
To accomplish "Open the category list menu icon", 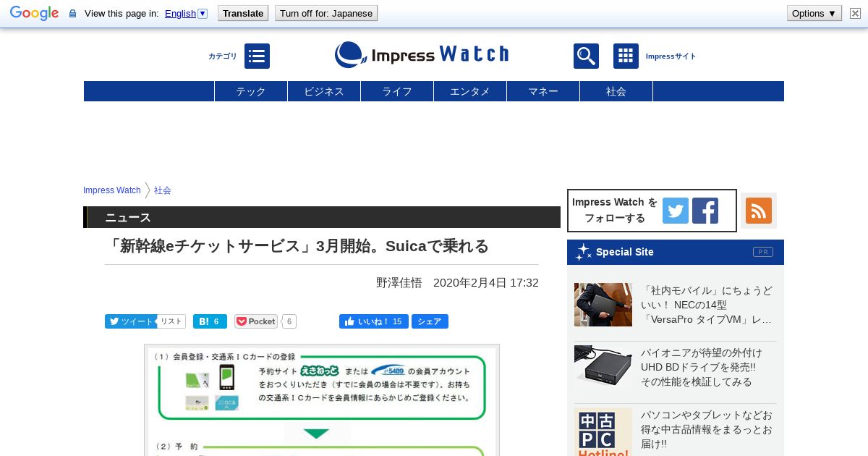I will coord(257,56).
